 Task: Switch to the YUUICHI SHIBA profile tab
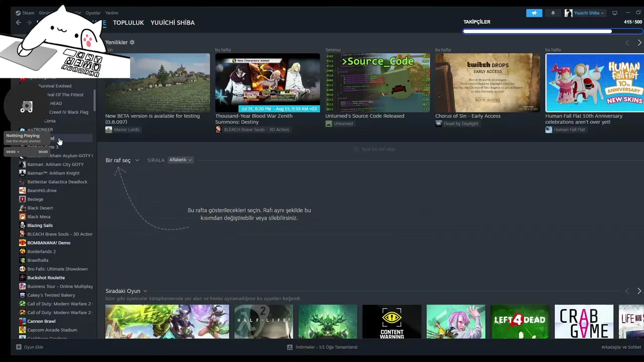tap(173, 23)
